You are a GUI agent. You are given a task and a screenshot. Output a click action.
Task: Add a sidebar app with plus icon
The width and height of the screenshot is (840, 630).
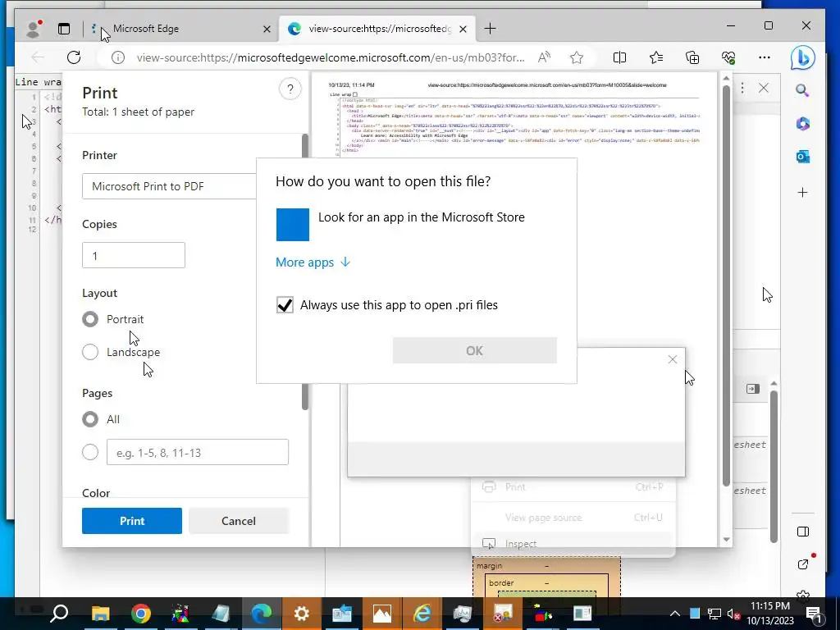802,192
